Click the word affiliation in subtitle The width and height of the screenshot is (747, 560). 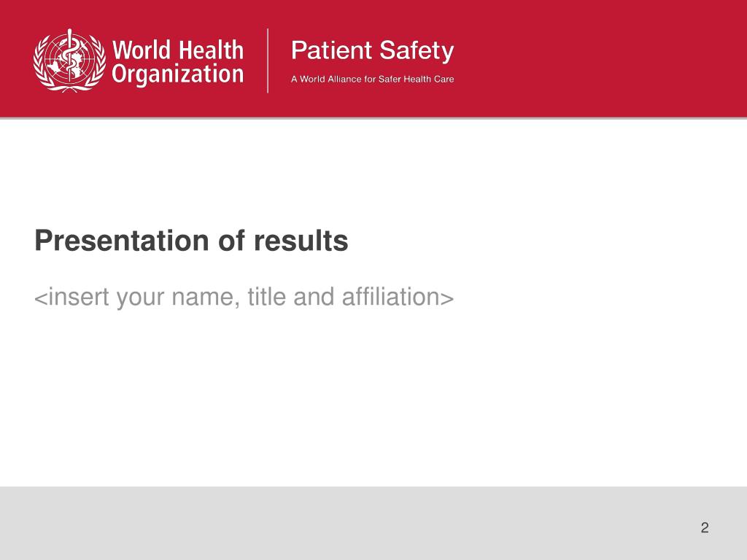398,297
